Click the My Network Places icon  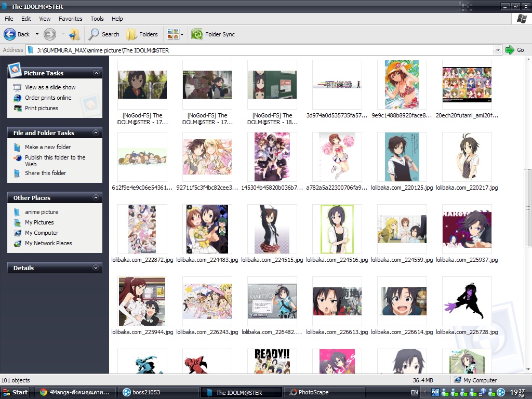17,244
